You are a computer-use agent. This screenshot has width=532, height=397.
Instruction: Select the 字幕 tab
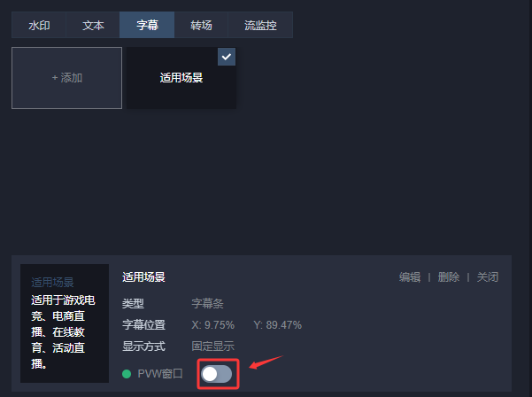tap(147, 25)
